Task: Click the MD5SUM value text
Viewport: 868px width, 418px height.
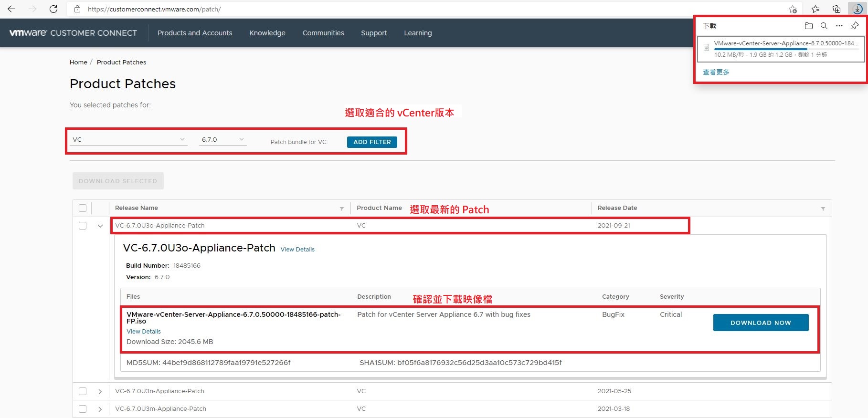Action: [x=226, y=363]
